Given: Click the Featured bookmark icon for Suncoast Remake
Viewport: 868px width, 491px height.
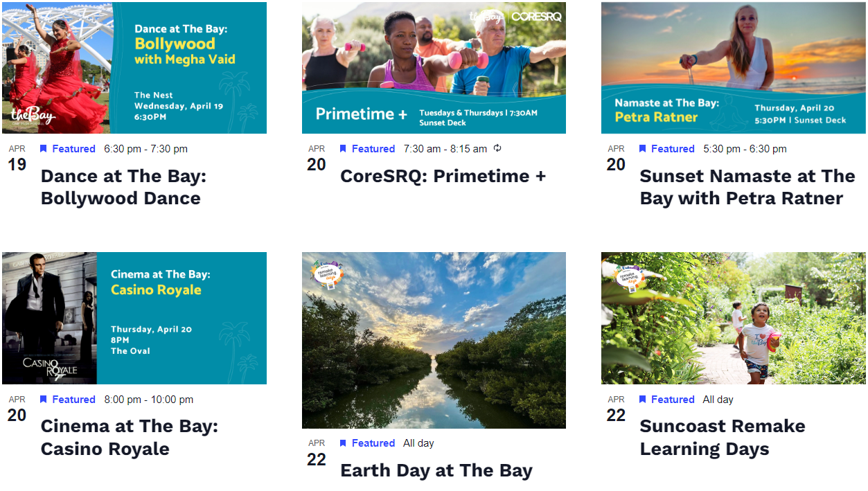Looking at the screenshot, I should click(642, 400).
